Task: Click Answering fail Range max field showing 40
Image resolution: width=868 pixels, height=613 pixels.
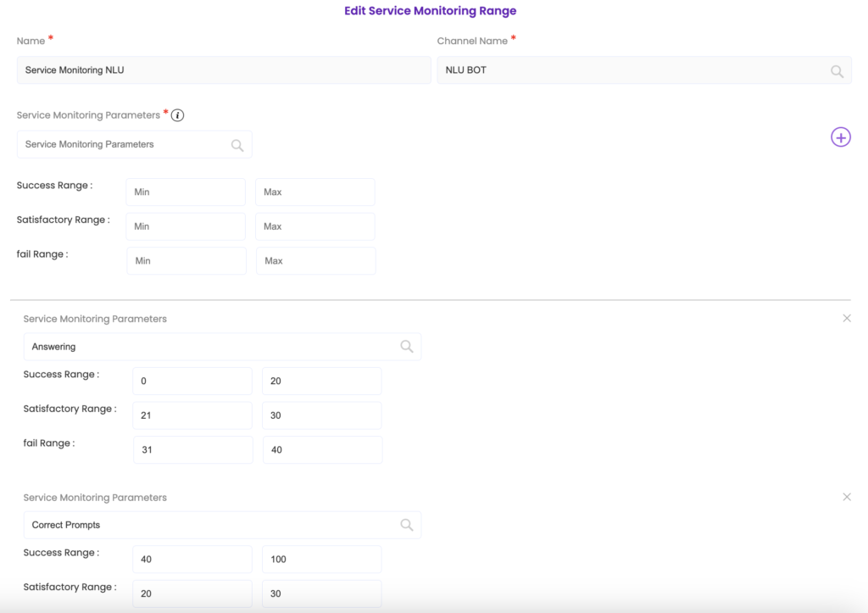Action: [321, 450]
